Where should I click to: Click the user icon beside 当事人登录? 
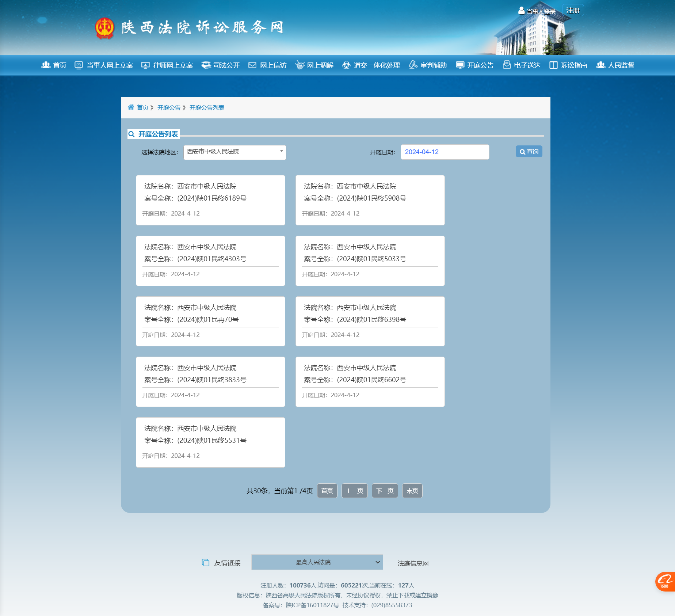[521, 11]
